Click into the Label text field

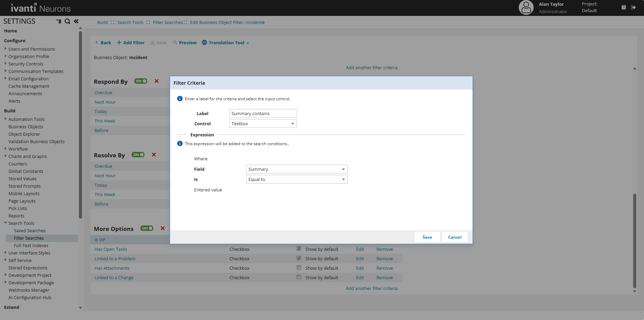tap(263, 113)
